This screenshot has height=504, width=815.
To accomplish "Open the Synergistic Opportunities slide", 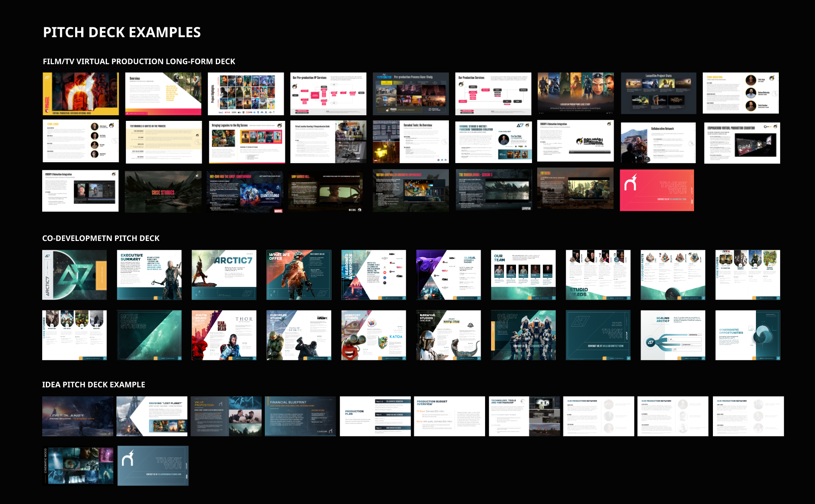I will click(747, 335).
